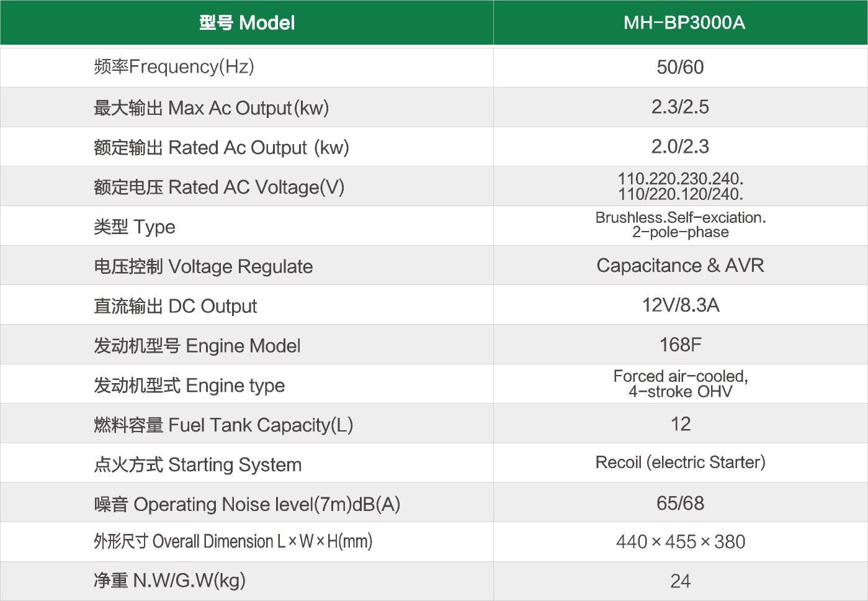The height and width of the screenshot is (601, 868).
Task: Click the 2.3/2.5 max output value
Action: pos(680,107)
